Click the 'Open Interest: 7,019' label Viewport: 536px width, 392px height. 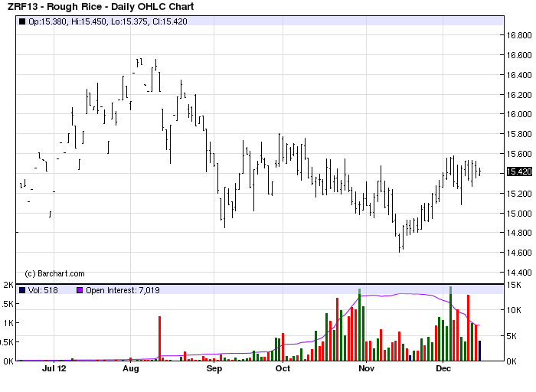coord(123,290)
